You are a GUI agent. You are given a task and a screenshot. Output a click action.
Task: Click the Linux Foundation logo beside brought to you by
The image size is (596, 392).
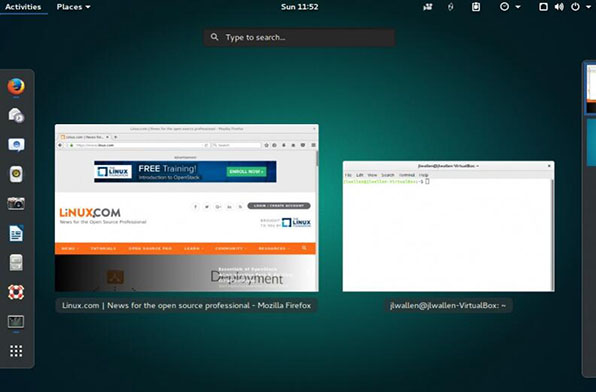(x=296, y=222)
